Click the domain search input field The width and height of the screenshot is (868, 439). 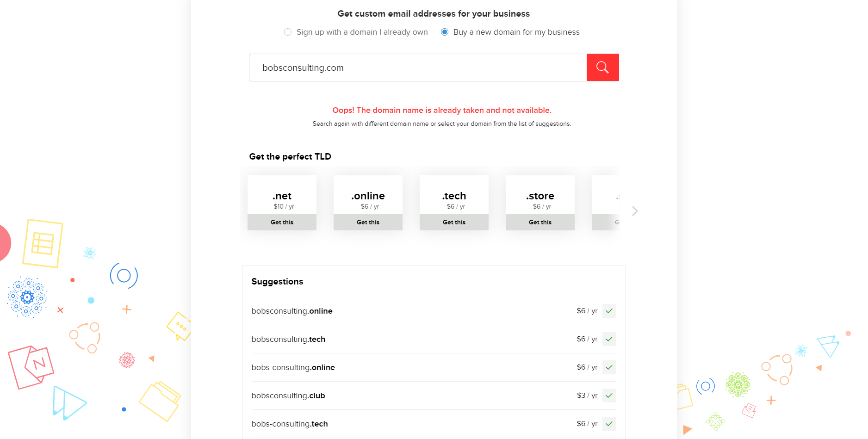coord(418,68)
